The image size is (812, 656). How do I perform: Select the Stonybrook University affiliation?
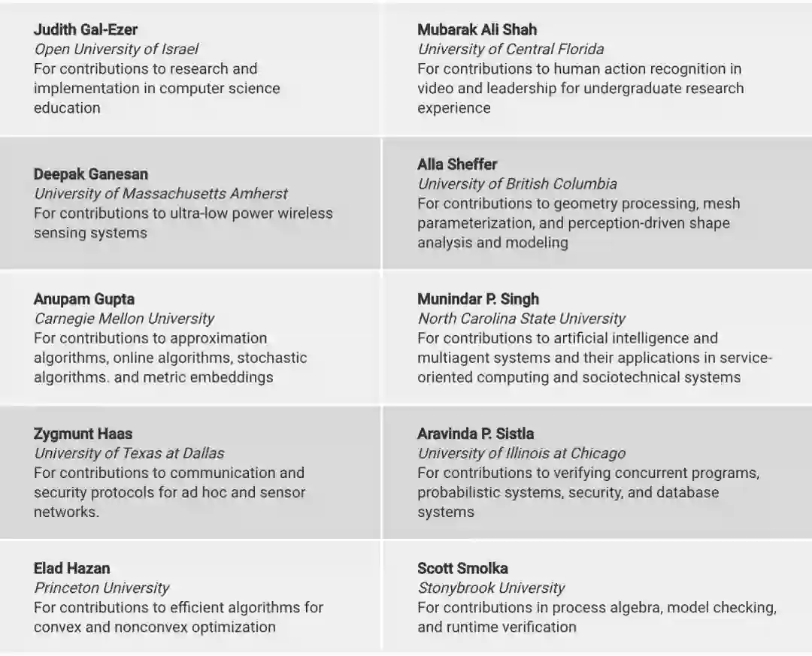491,588
